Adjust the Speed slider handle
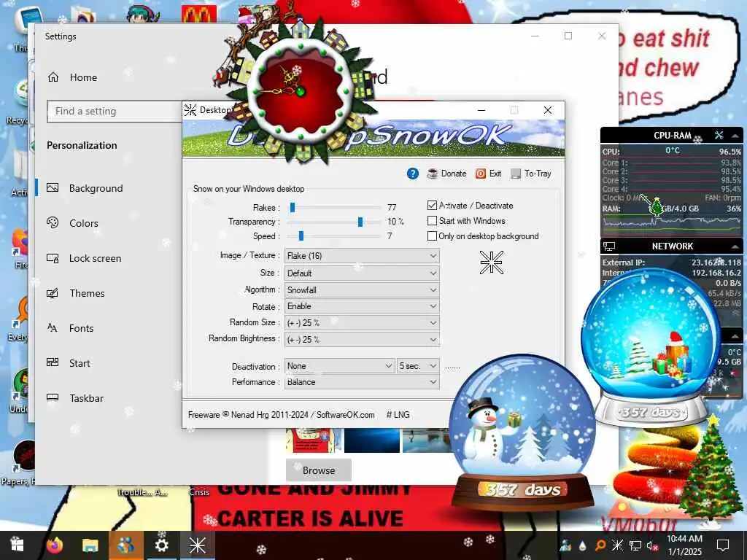 point(301,236)
